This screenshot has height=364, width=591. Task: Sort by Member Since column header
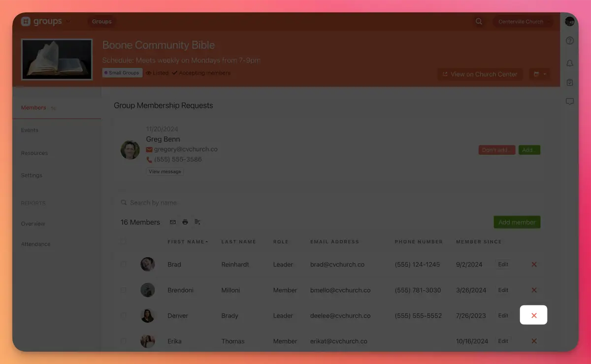(479, 242)
